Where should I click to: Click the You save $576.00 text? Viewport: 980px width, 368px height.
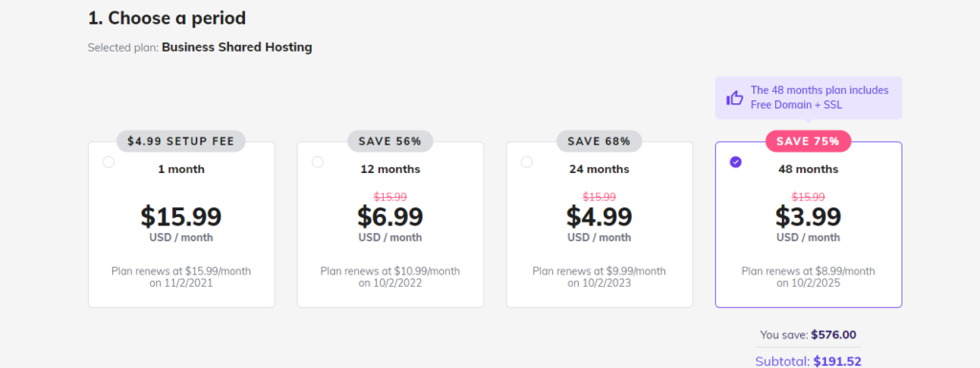(x=808, y=335)
